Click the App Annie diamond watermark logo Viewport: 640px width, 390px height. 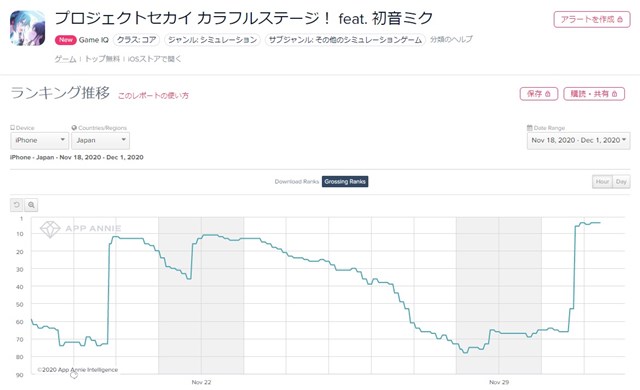click(50, 229)
